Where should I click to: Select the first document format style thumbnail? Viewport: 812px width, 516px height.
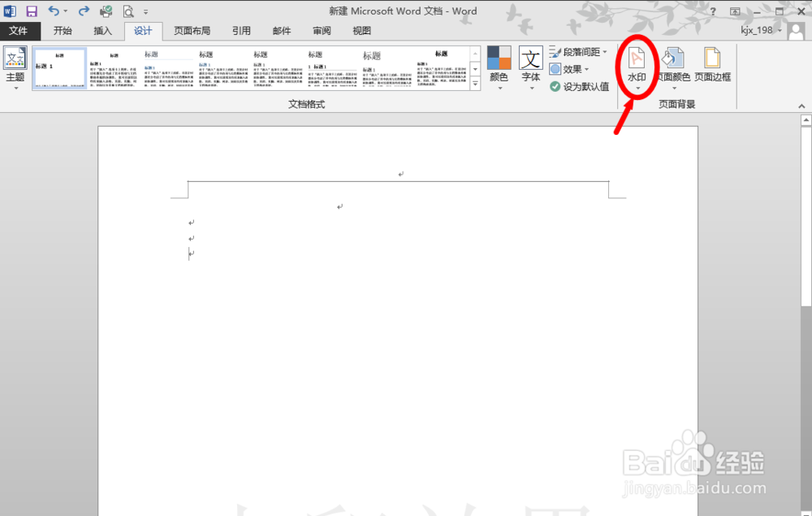click(59, 68)
